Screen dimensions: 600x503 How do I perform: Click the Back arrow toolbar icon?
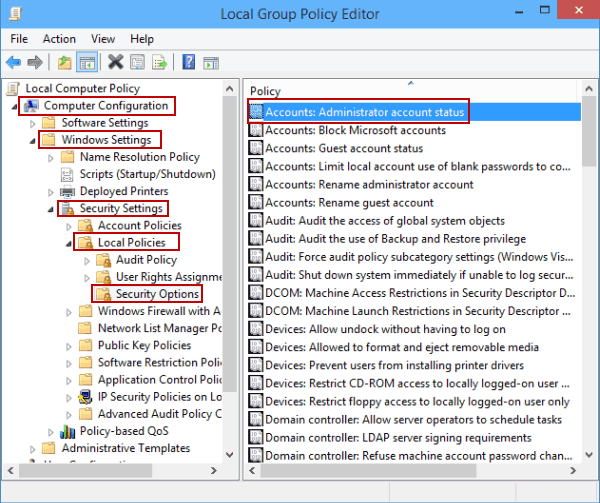14,62
